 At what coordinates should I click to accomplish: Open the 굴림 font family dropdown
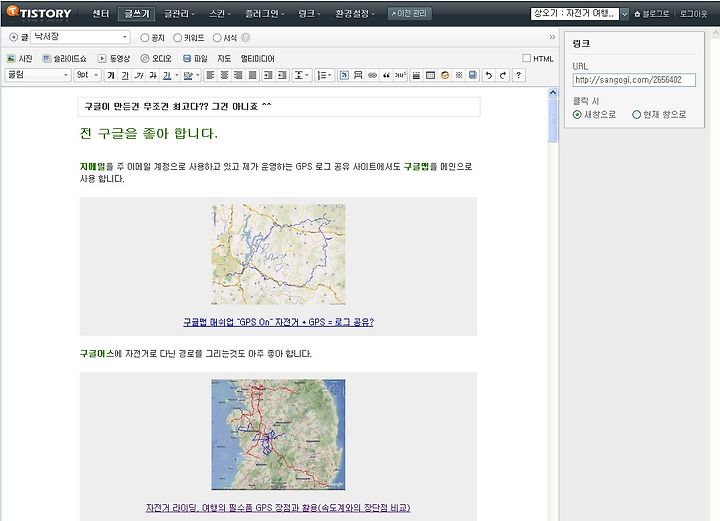tap(38, 75)
